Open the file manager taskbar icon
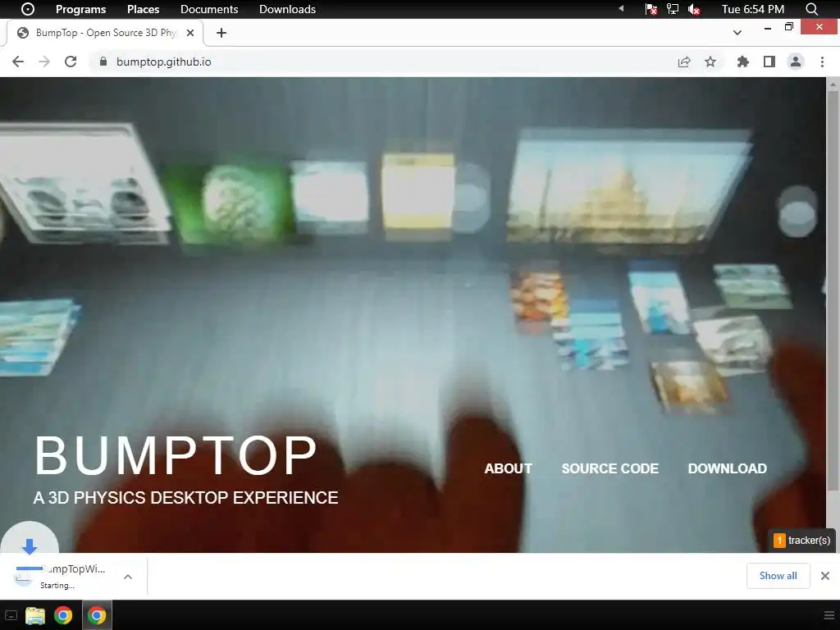This screenshot has width=840, height=630. click(x=35, y=615)
